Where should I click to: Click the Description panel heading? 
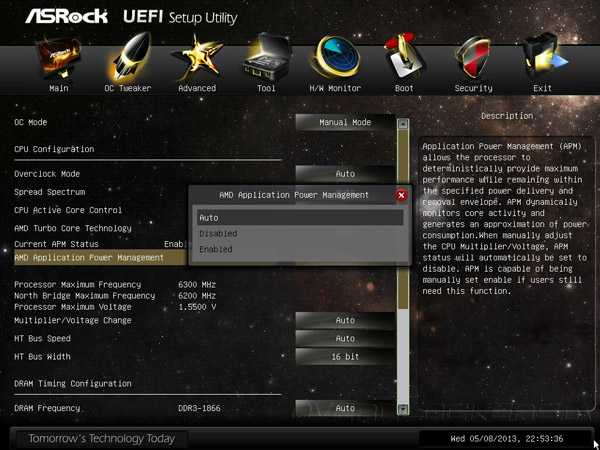pyautogui.click(x=507, y=116)
